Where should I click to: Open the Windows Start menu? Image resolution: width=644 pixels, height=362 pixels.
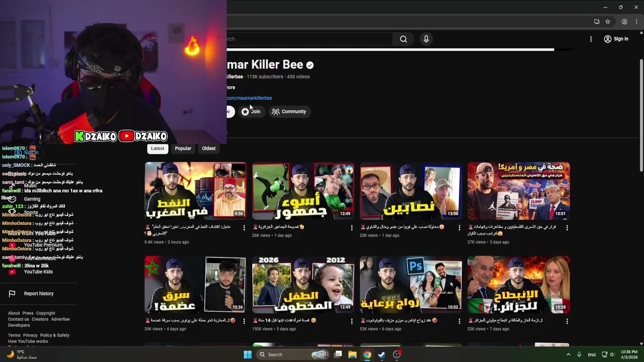[248, 354]
